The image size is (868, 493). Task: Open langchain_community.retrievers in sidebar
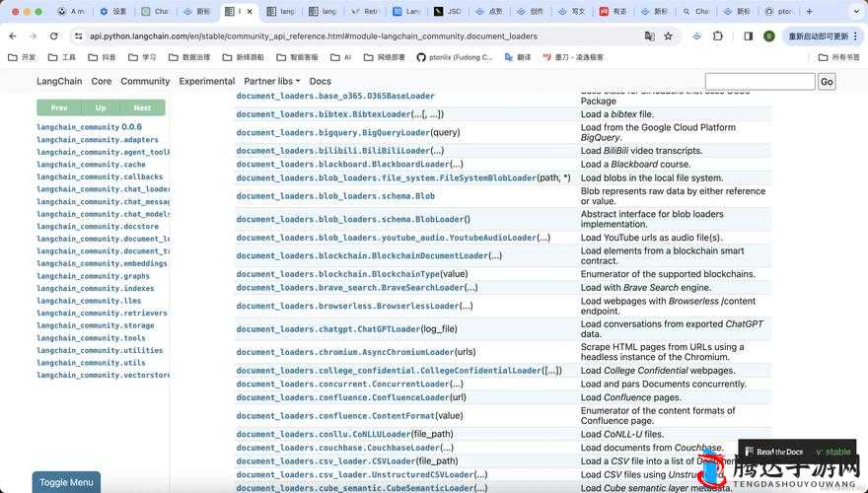tap(102, 314)
